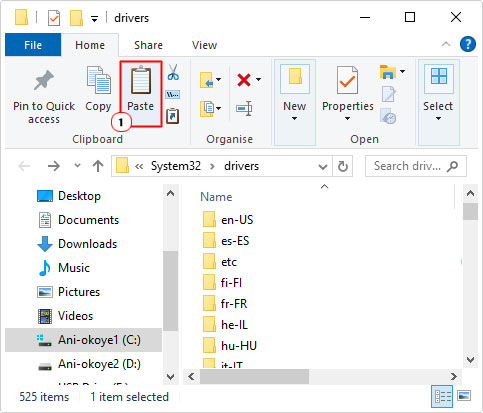Click the Open folder icon in Open group
Viewport: 483px width, 413px height.
pyautogui.click(x=387, y=72)
